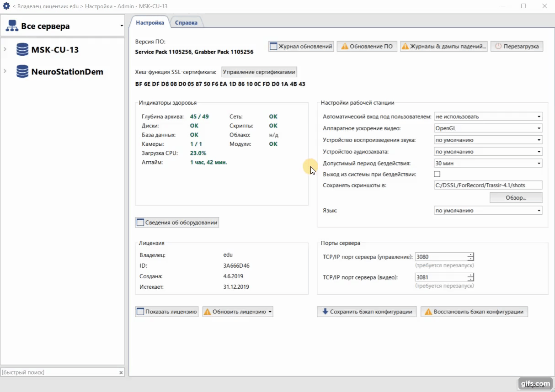Decrease the video TCP/IP port value
The width and height of the screenshot is (555, 392).
coord(471,280)
